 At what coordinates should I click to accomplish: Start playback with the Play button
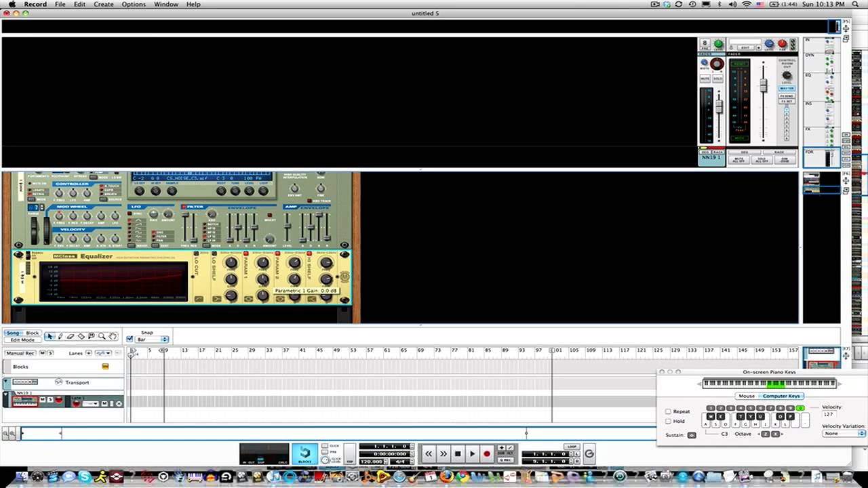point(473,453)
